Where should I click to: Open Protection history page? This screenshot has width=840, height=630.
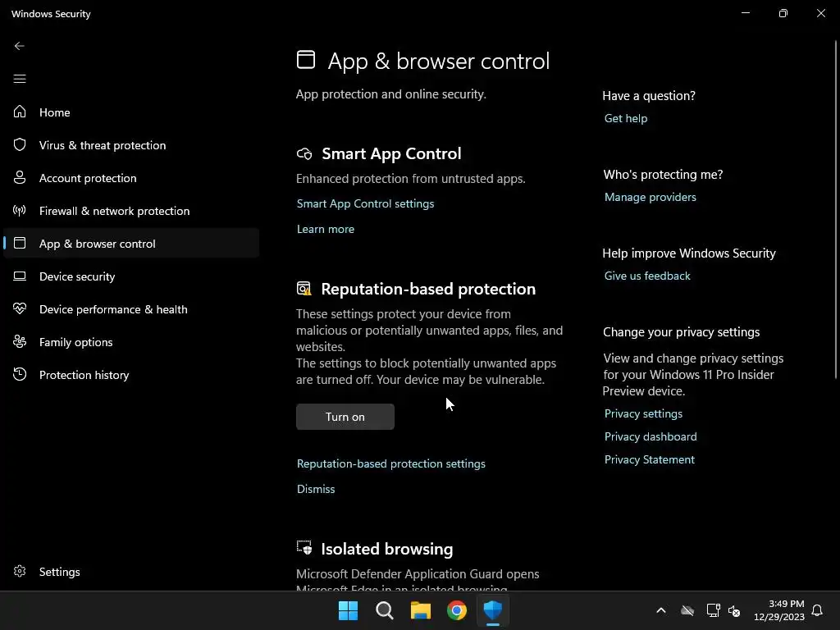[131, 374]
